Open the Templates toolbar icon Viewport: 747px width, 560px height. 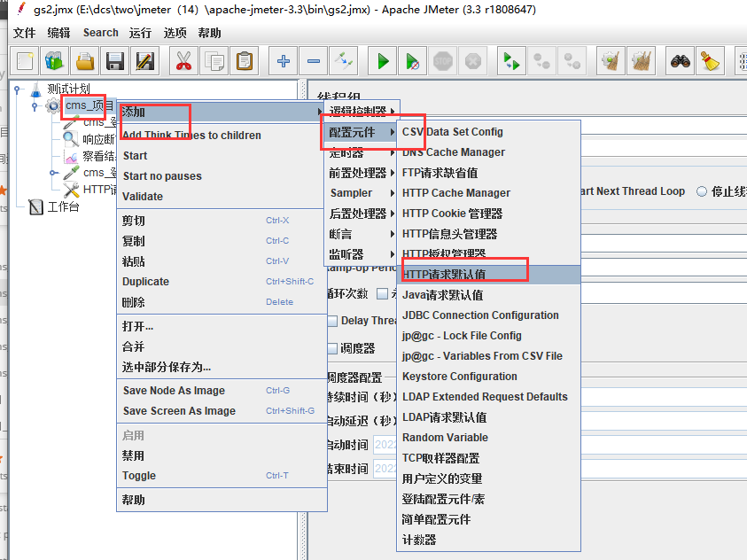[x=55, y=61]
